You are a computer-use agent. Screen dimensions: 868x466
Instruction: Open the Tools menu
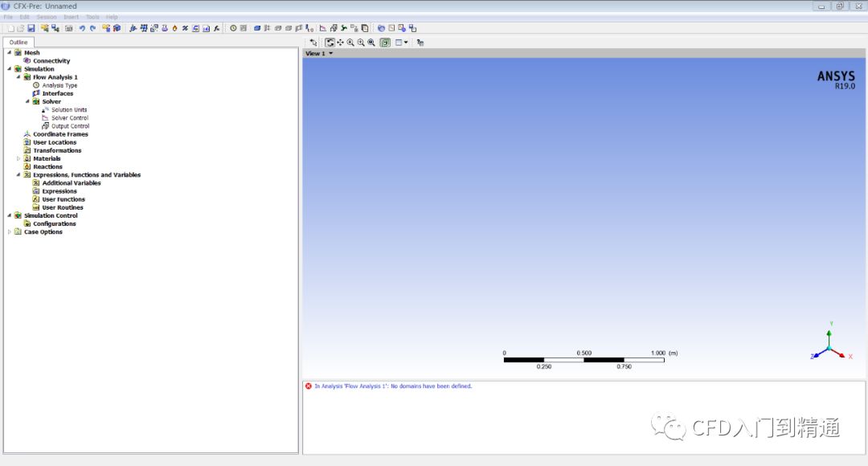pos(92,17)
